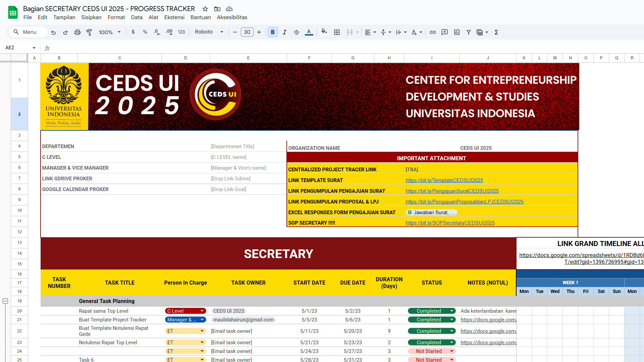Click the Insert chart icon
The width and height of the screenshot is (644, 362).
[457, 32]
